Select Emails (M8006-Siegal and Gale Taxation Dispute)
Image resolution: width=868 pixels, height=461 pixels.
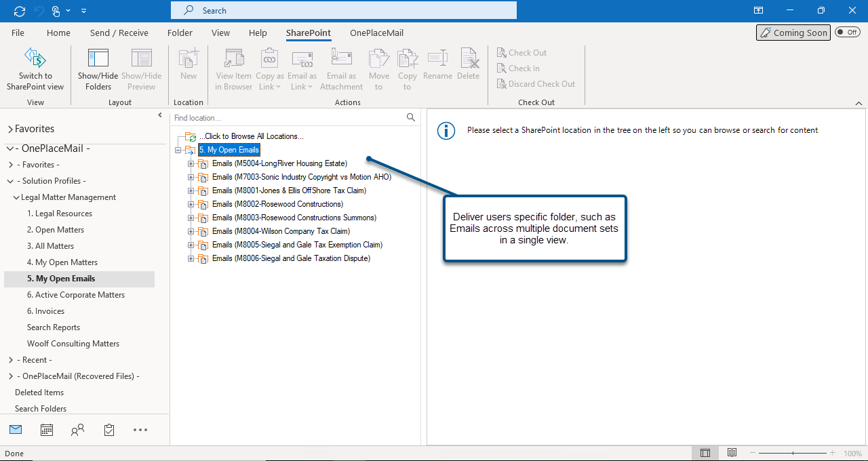291,258
